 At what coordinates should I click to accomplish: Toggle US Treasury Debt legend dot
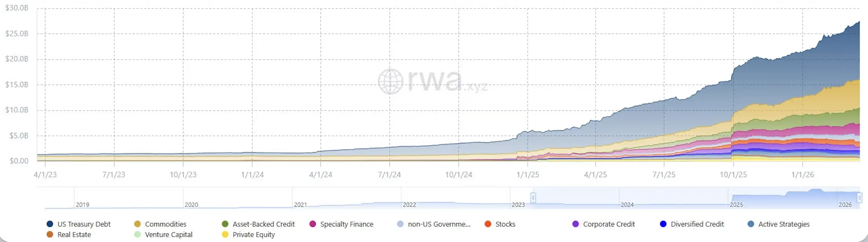50,224
